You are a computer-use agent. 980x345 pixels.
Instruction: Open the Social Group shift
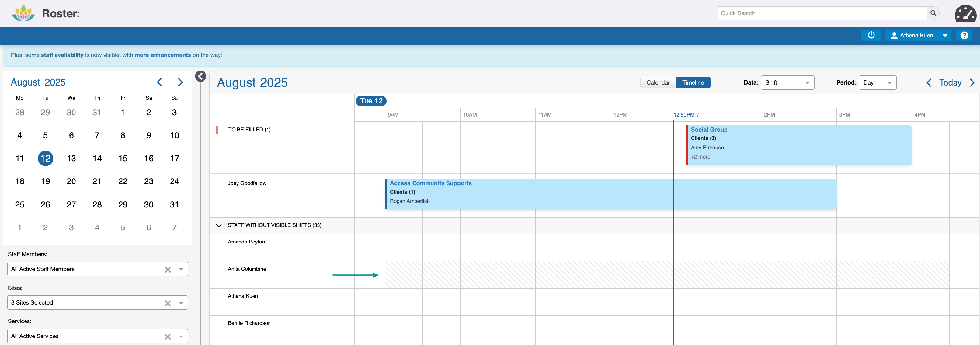(799, 145)
